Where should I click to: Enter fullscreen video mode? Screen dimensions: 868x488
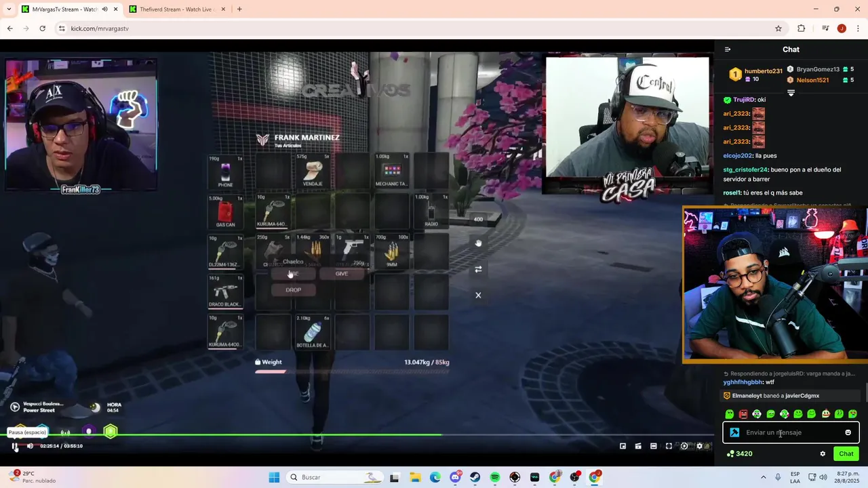click(669, 446)
